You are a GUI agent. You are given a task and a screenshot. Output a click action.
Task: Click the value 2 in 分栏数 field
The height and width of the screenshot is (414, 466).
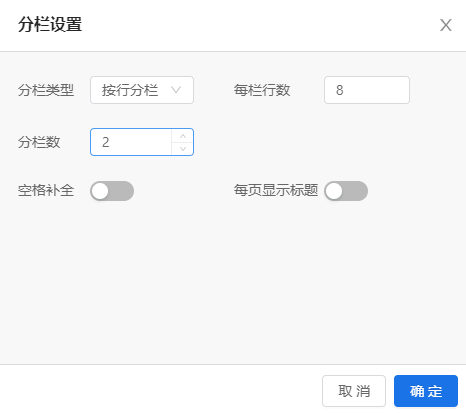point(106,142)
